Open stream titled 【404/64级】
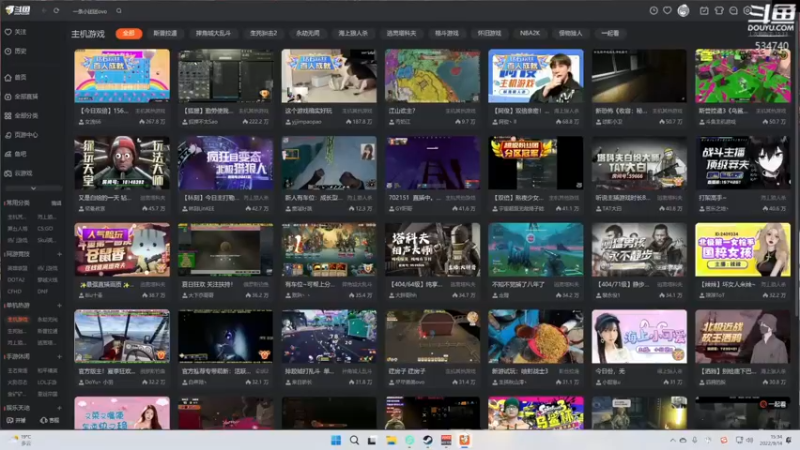The width and height of the screenshot is (800, 450). click(416, 284)
